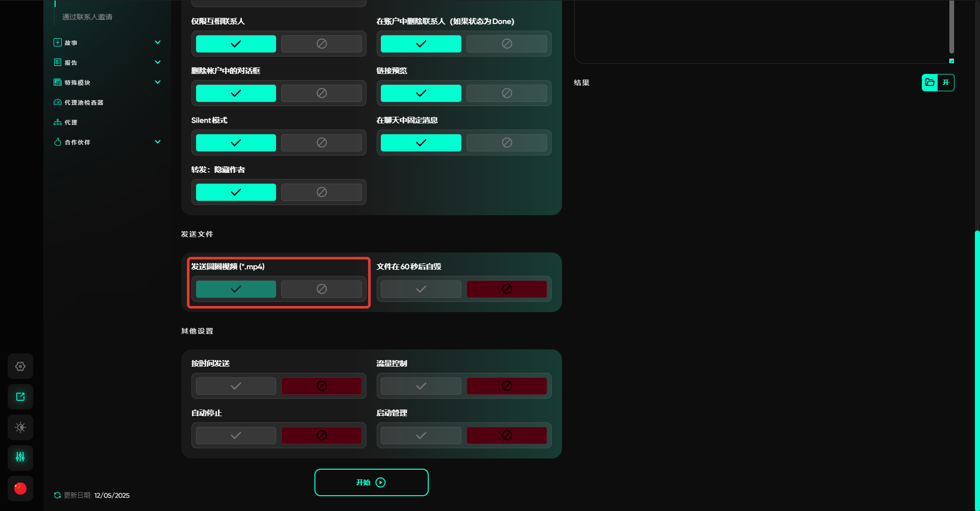
Task: Click the refresh icon beside 更新日期
Action: (57, 495)
